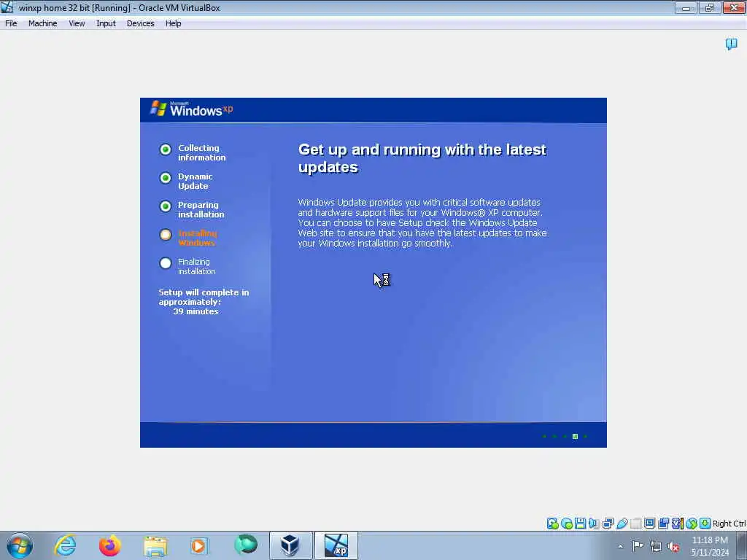Image resolution: width=747 pixels, height=560 pixels.
Task: Launch Internet Explorer from the taskbar
Action: 65,545
